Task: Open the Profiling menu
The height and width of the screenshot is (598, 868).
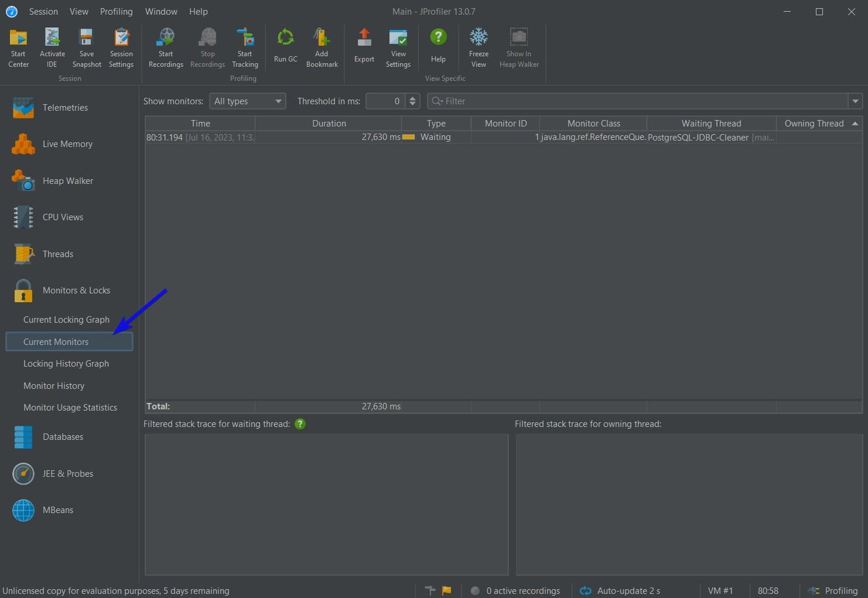Action: pos(116,12)
